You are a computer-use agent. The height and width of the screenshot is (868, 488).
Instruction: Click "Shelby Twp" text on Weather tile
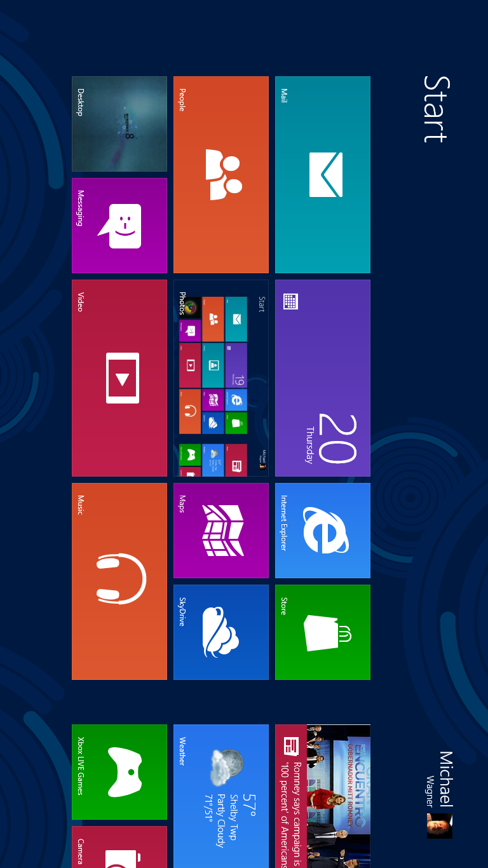tap(233, 817)
